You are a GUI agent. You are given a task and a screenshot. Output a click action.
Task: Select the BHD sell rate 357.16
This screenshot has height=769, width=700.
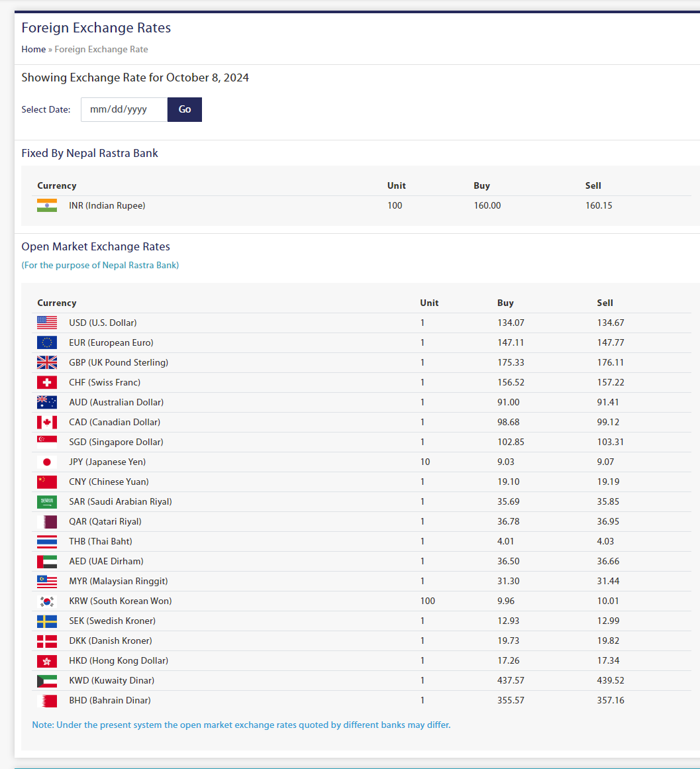[611, 700]
